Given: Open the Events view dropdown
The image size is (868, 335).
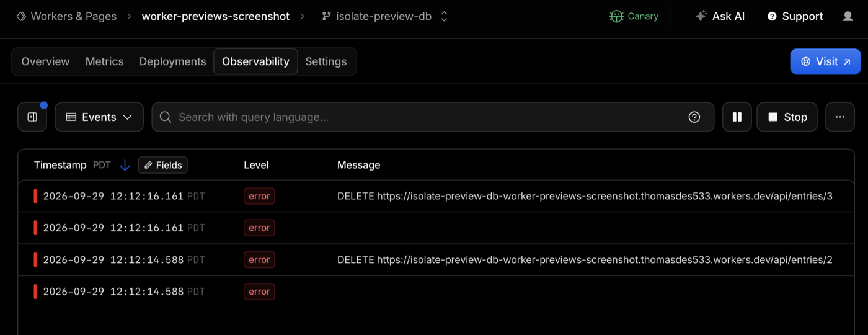Looking at the screenshot, I should (x=99, y=117).
